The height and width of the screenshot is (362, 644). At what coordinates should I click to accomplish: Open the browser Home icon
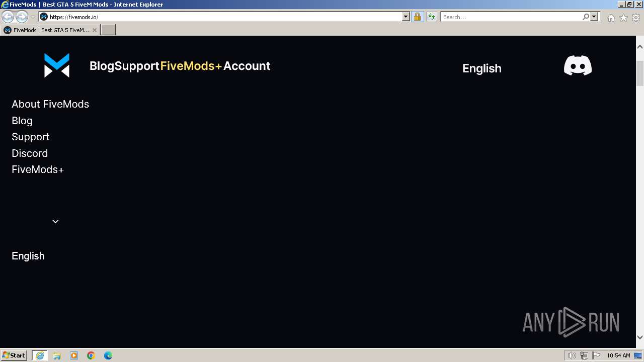point(611,18)
